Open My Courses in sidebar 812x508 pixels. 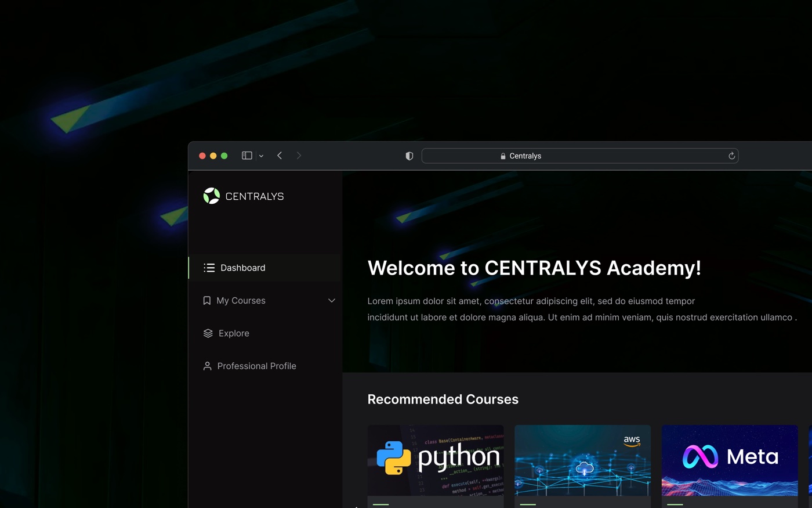265,301
